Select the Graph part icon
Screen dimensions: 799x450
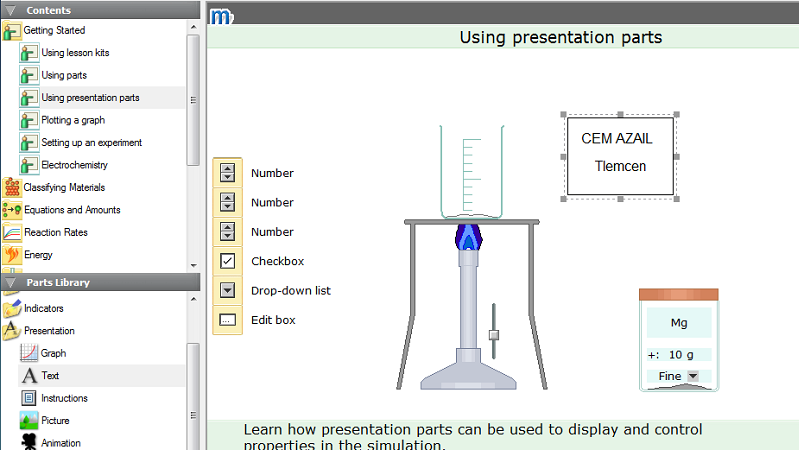click(x=29, y=353)
